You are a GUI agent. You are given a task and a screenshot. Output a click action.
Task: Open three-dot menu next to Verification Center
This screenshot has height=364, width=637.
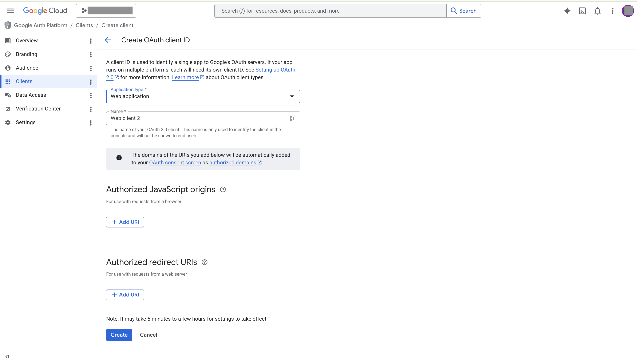91,109
